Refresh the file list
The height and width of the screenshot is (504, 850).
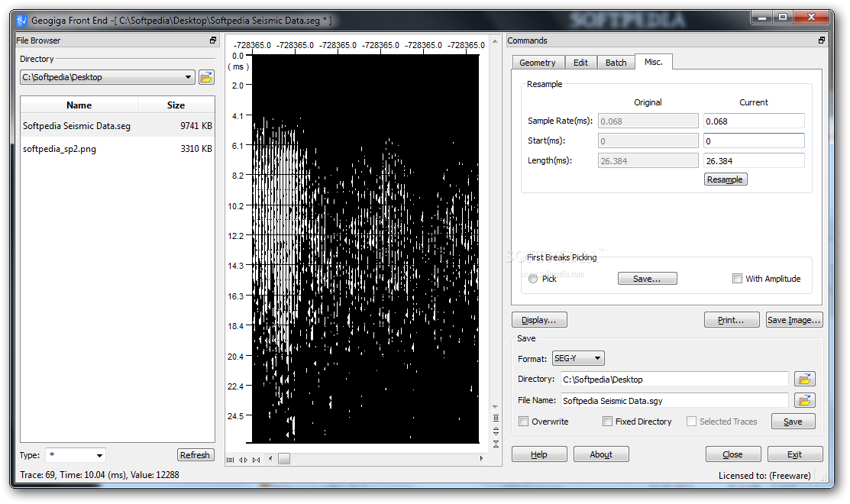point(196,455)
